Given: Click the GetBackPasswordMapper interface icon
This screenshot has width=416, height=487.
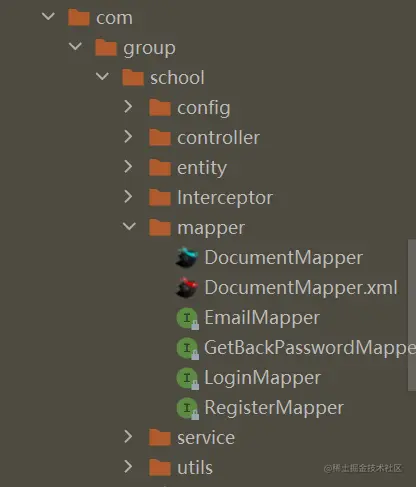Looking at the screenshot, I should click(x=188, y=348).
